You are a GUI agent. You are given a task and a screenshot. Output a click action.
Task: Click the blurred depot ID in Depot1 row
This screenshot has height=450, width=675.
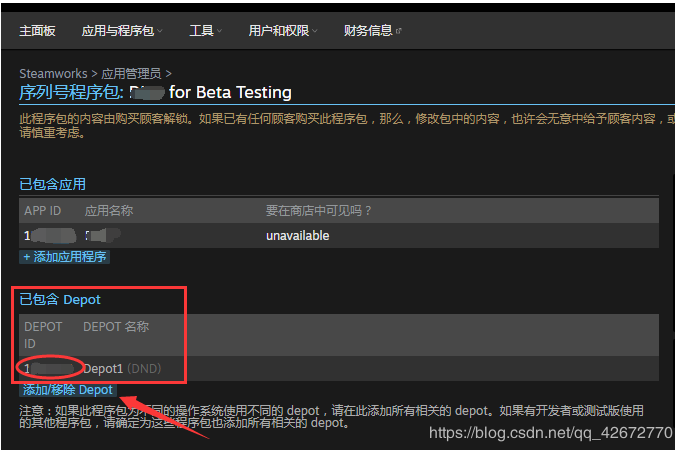49,369
